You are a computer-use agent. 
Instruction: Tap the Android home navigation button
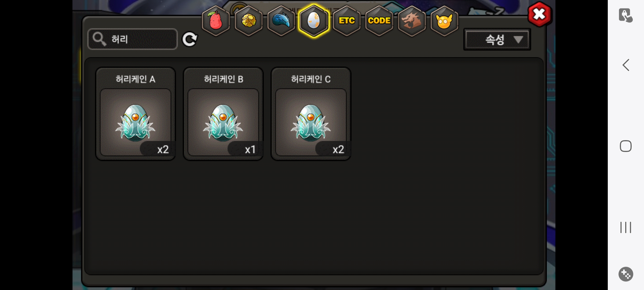click(626, 146)
